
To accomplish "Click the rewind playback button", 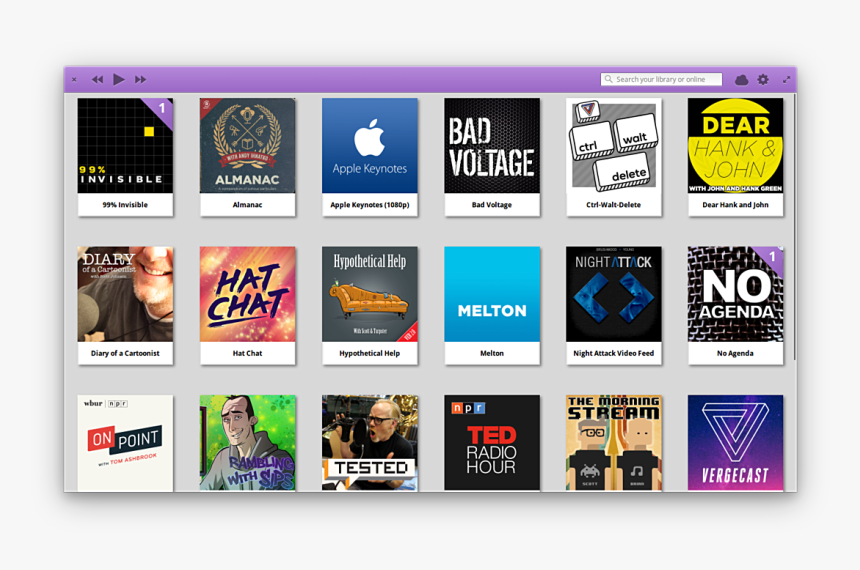I will 98,80.
